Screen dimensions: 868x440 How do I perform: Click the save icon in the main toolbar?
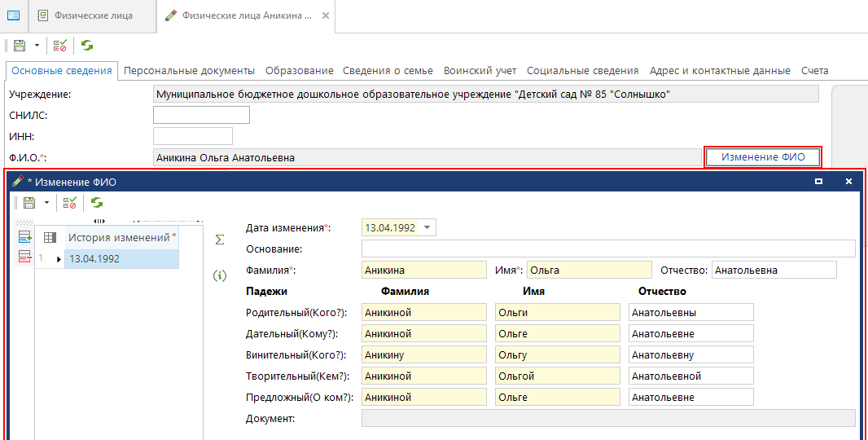[20, 46]
